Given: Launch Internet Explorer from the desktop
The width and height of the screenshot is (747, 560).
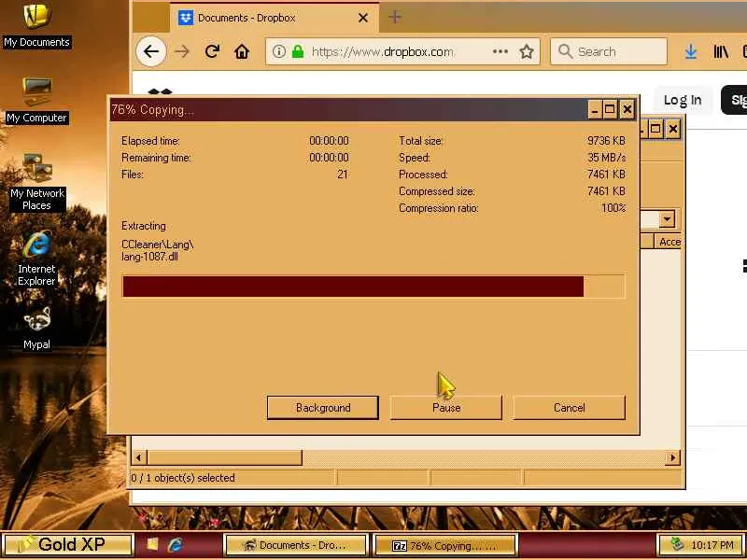Looking at the screenshot, I should (x=36, y=259).
